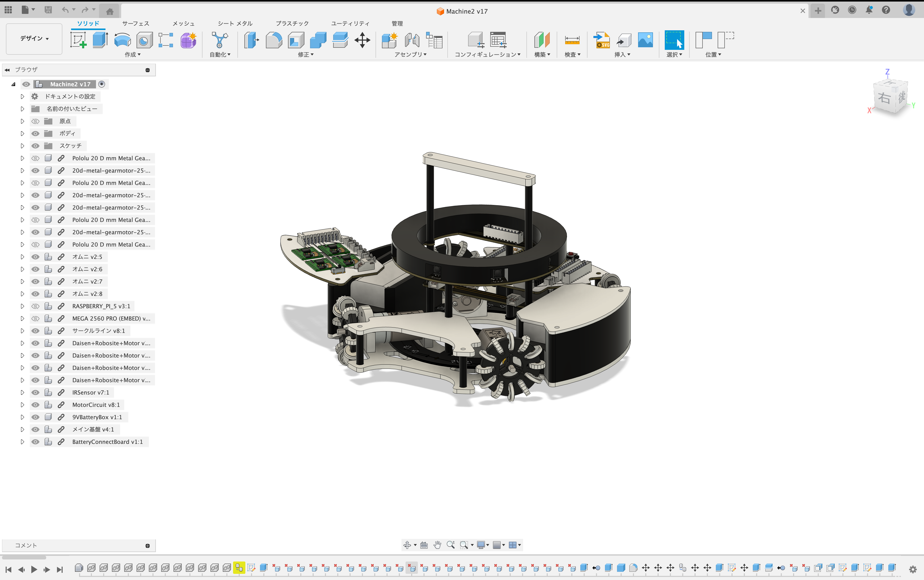Expand the 名前の付いたビュー node

(22, 109)
